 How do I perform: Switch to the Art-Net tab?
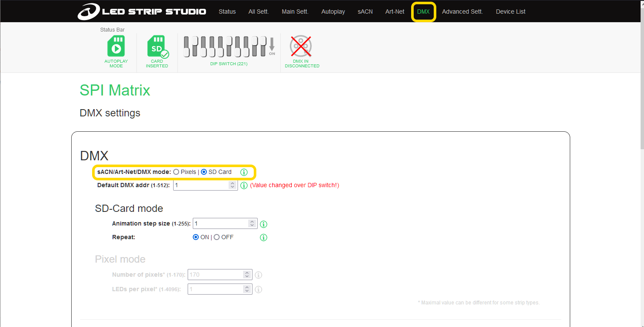pos(395,12)
